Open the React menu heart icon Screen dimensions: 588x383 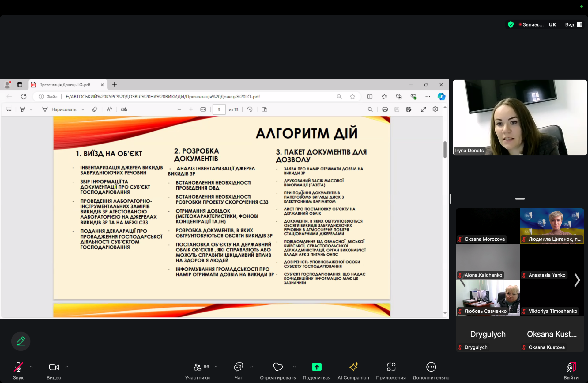point(278,367)
